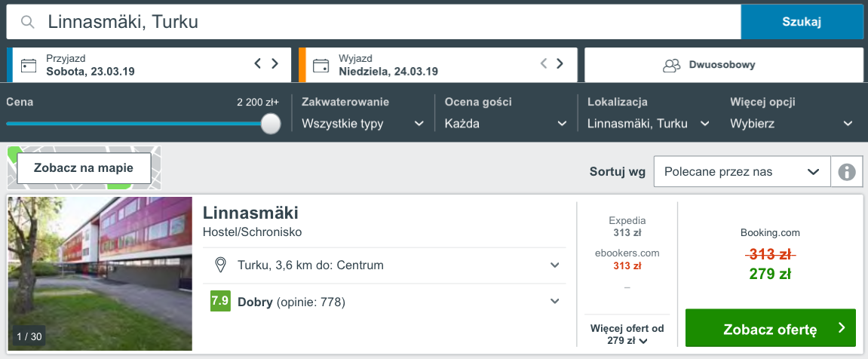Click the check-out calendar icon

321,65
